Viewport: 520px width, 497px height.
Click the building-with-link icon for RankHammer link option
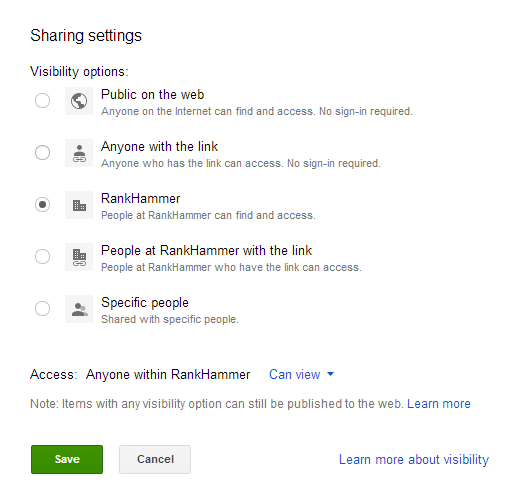(79, 257)
